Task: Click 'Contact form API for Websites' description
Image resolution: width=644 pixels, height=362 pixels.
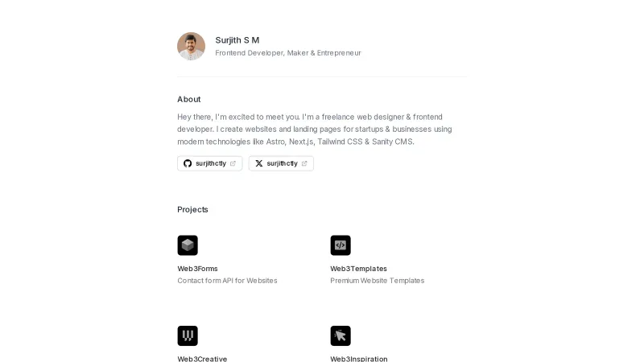Action: (227, 281)
